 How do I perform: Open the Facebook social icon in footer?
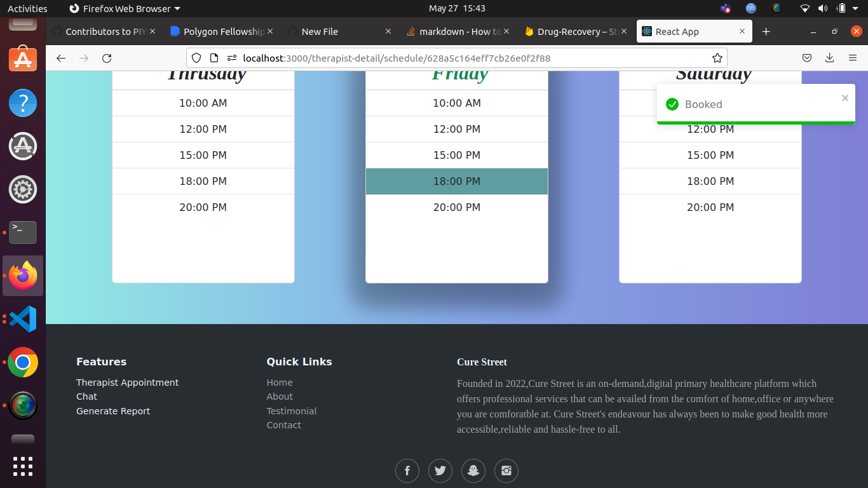click(x=407, y=471)
